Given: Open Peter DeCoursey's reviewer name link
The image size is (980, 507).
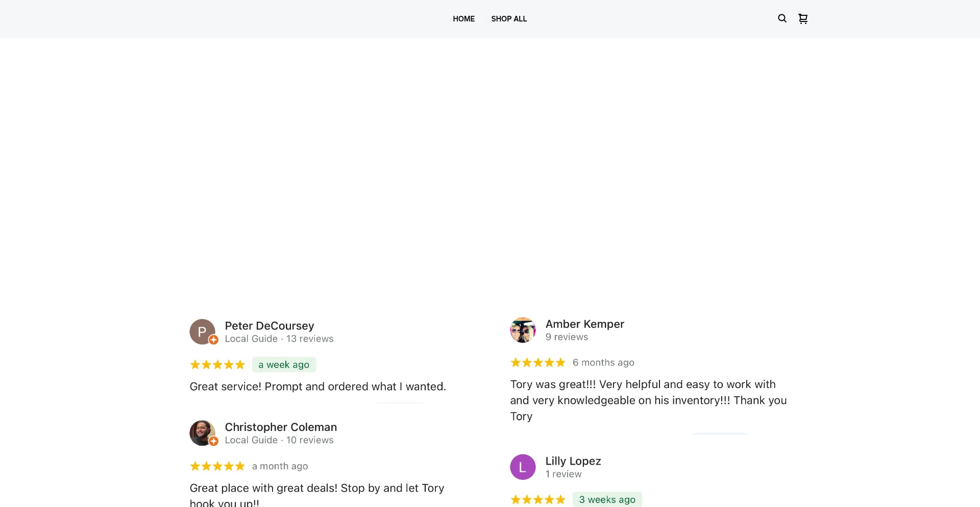Looking at the screenshot, I should tap(269, 326).
